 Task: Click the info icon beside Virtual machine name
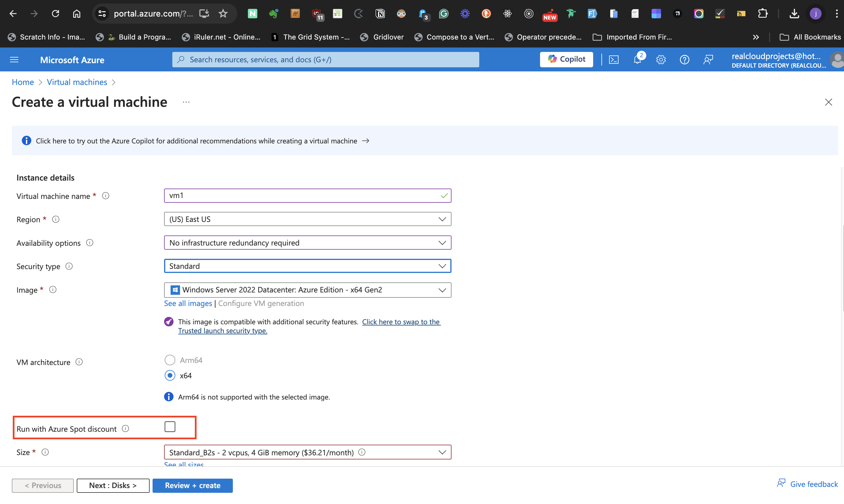(x=106, y=196)
